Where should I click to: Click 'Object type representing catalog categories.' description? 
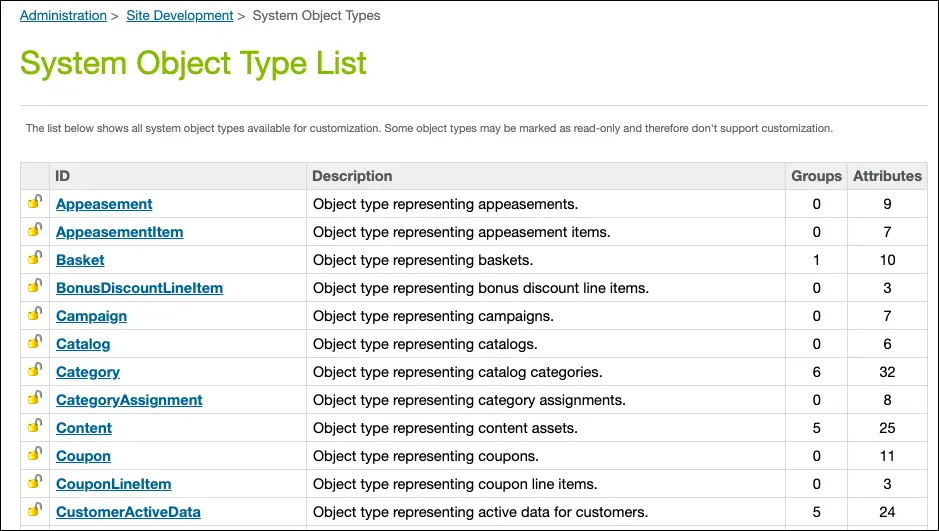point(458,372)
